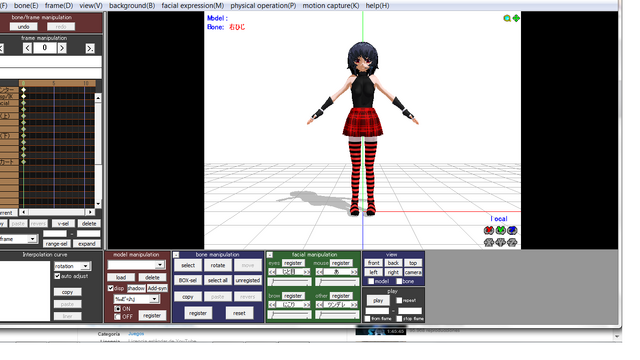Screen dimensions: 640x360
Task: Click the undo button
Action: [x=24, y=27]
